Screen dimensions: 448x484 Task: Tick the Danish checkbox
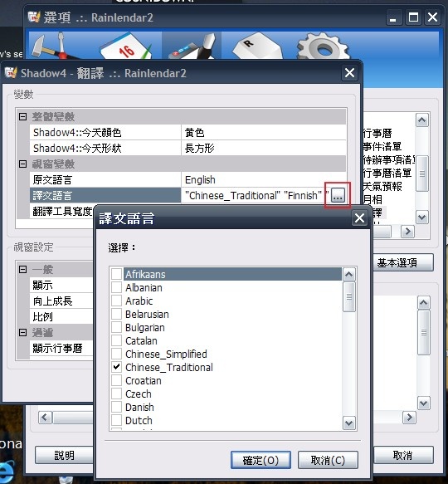pyautogui.click(x=116, y=407)
